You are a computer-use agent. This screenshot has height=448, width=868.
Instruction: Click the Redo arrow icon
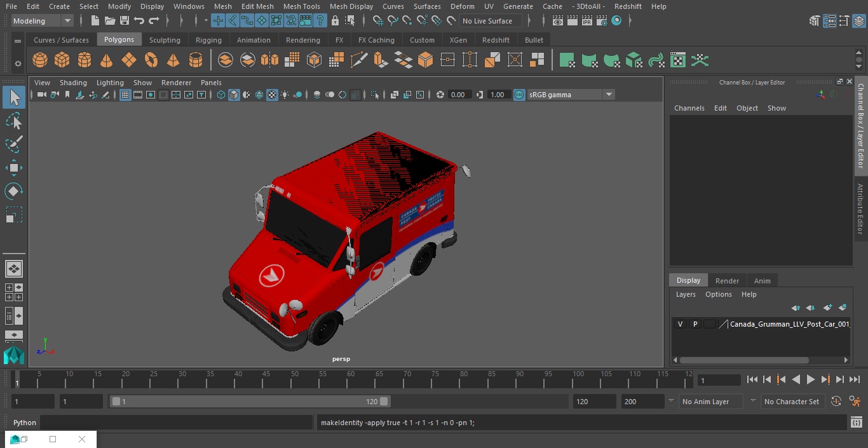click(x=154, y=21)
